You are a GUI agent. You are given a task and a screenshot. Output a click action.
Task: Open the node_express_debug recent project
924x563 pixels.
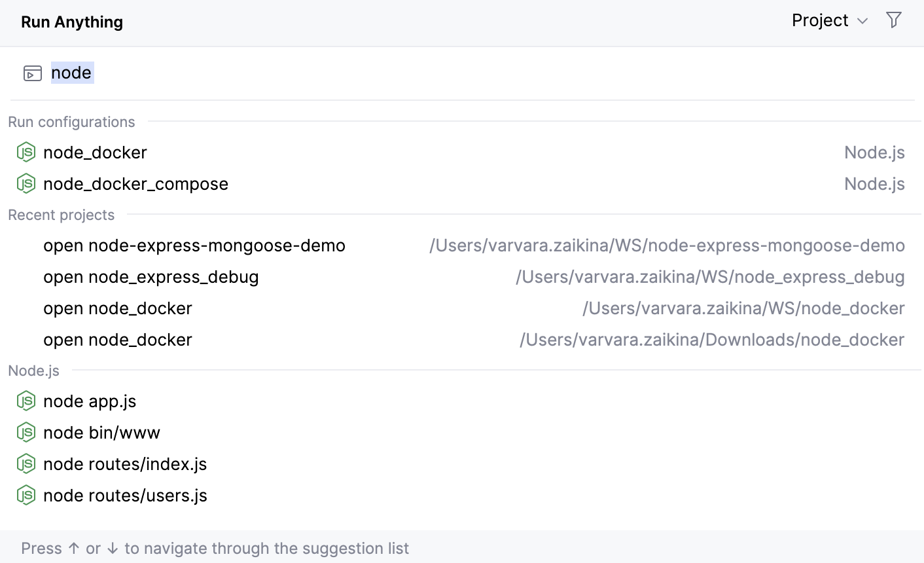[151, 276]
